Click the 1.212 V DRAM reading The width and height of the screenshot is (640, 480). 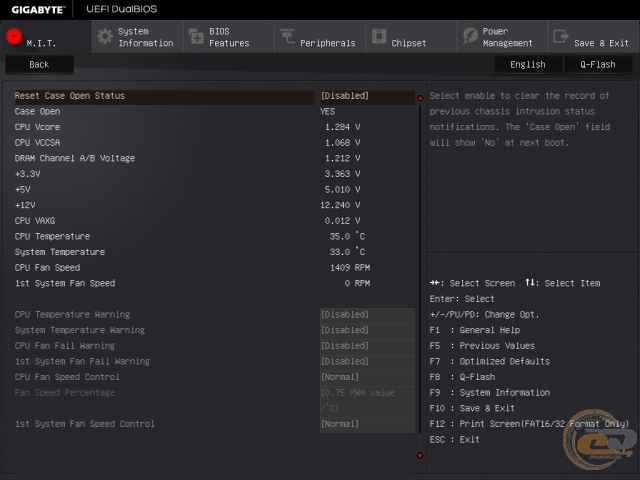pos(342,158)
